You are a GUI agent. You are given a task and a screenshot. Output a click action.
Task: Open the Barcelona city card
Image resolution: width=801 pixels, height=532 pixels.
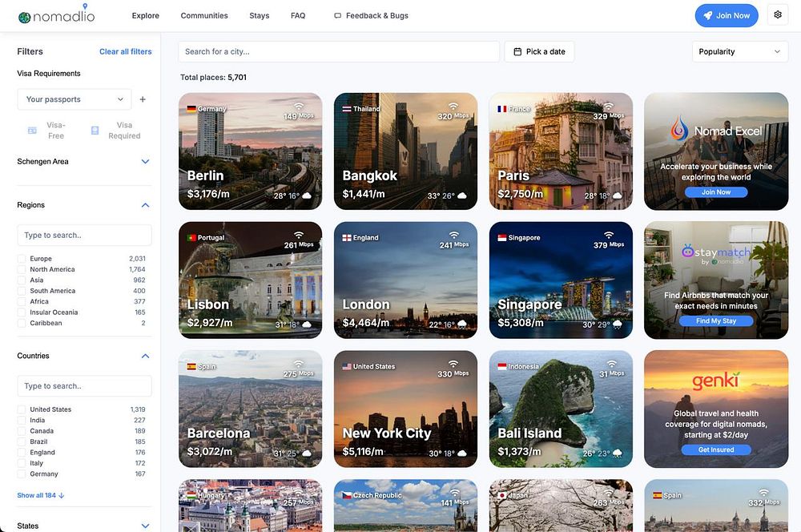click(x=250, y=409)
